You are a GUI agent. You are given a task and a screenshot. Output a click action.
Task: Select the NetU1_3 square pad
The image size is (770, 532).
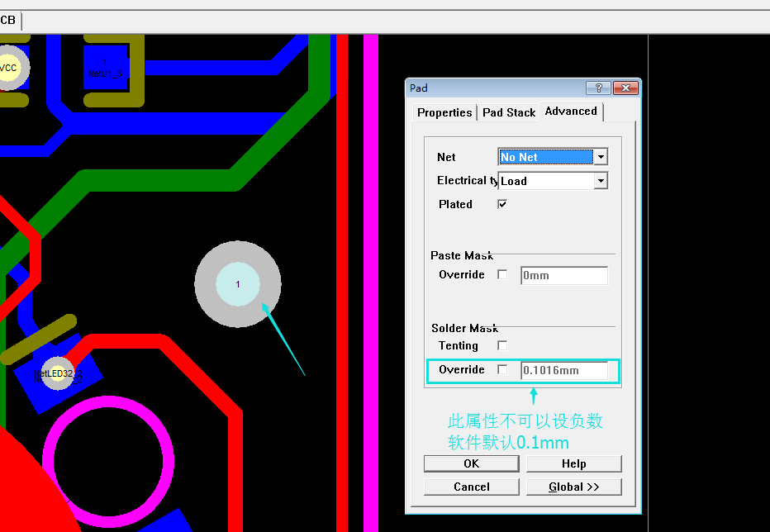coord(105,69)
